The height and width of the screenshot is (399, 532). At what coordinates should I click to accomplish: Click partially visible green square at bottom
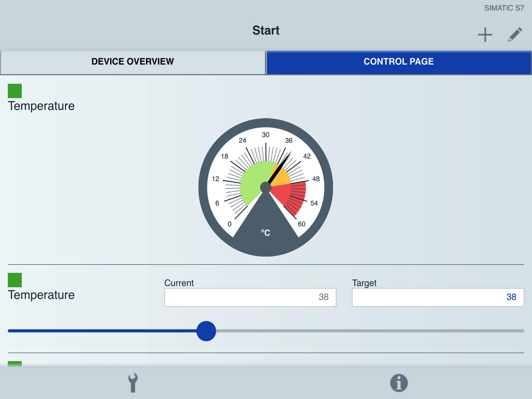click(15, 364)
